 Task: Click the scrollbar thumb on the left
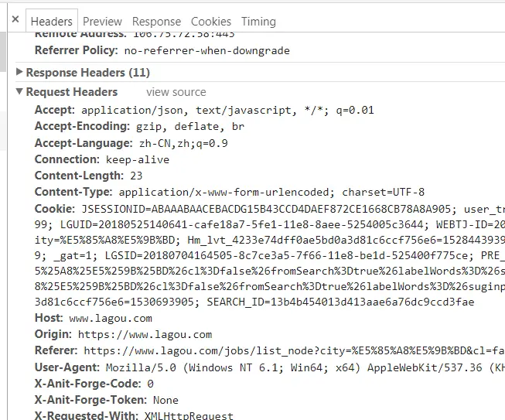pyautogui.click(x=3, y=52)
